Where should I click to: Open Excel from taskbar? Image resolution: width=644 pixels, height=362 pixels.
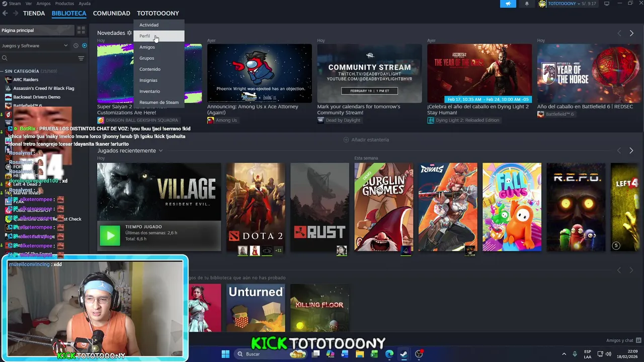click(x=374, y=354)
